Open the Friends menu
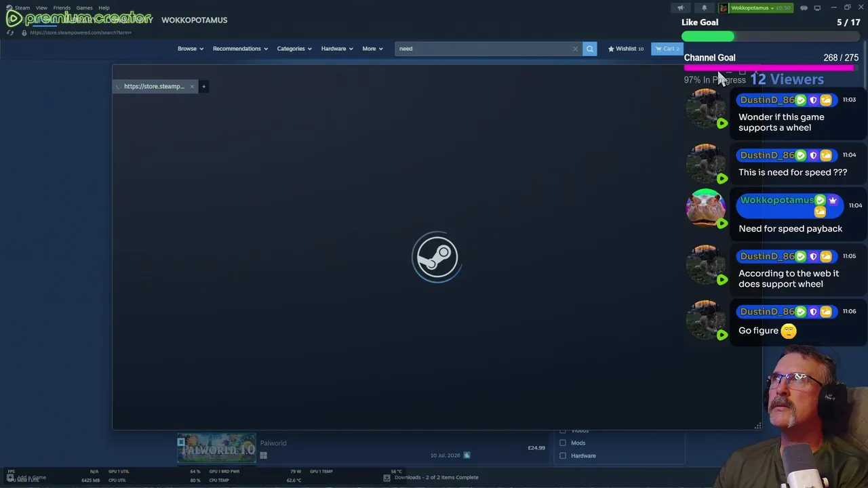 62,8
